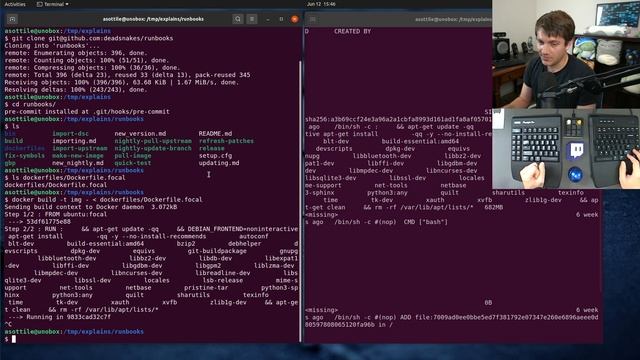This screenshot has height=360, width=640.
Task: Click the webcam video overlay
Action: click(x=566, y=54)
